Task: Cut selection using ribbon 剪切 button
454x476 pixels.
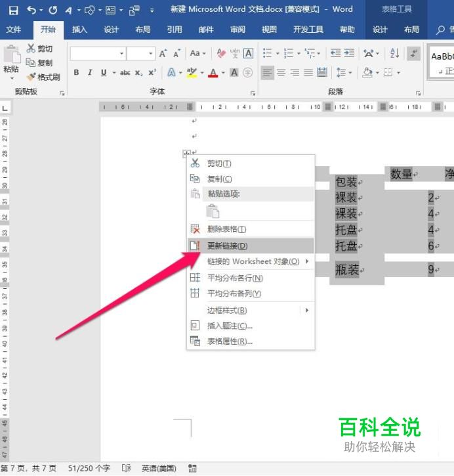Action: 40,49
